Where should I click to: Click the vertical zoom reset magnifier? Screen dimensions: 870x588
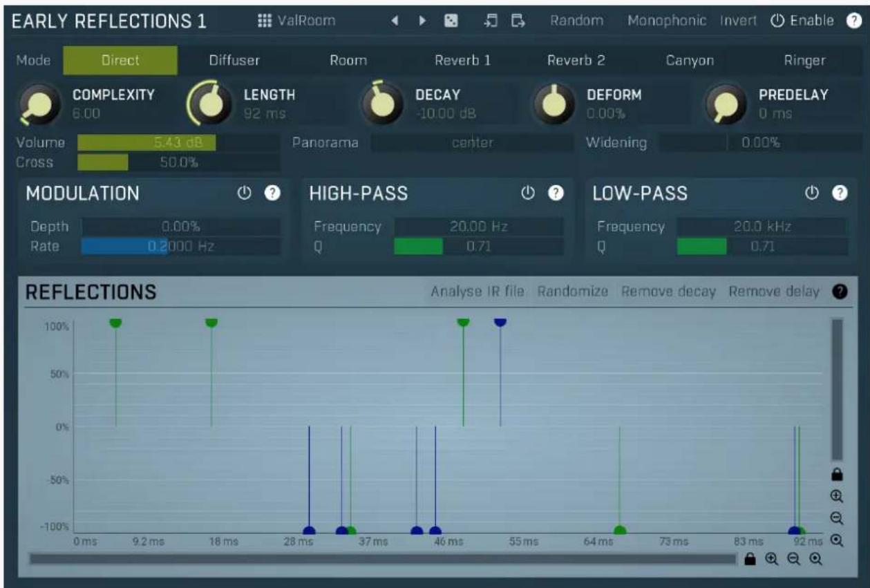pos(837,540)
